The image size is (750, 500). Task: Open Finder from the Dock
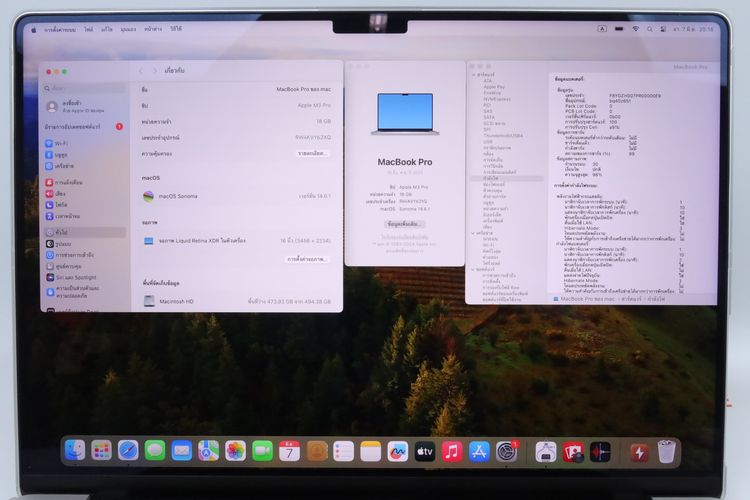click(75, 451)
